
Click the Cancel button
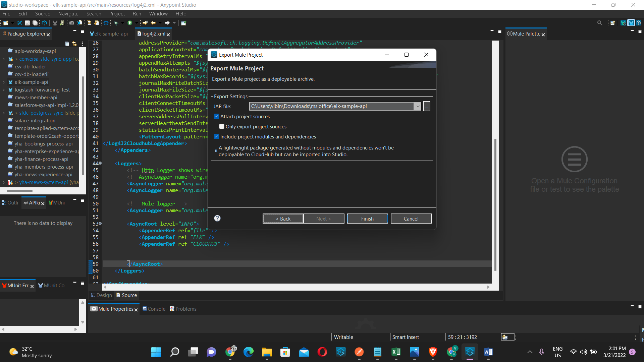pos(411,218)
